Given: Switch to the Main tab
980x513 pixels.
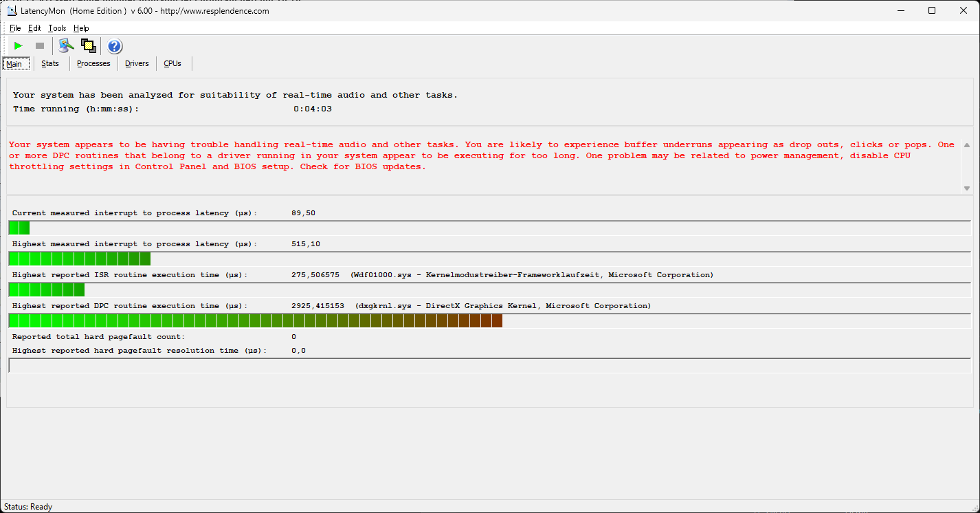Looking at the screenshot, I should (15, 63).
